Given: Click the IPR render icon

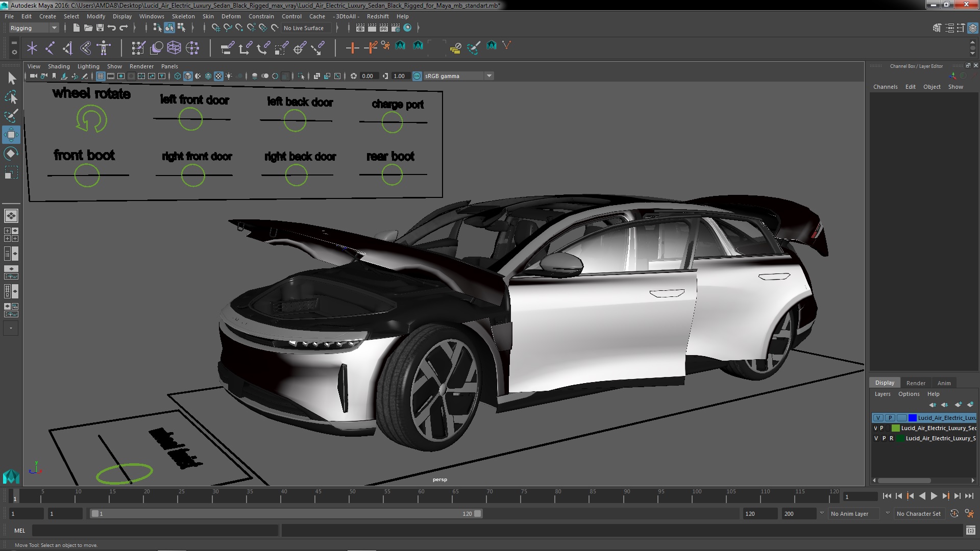Looking at the screenshot, I should pyautogui.click(x=384, y=28).
